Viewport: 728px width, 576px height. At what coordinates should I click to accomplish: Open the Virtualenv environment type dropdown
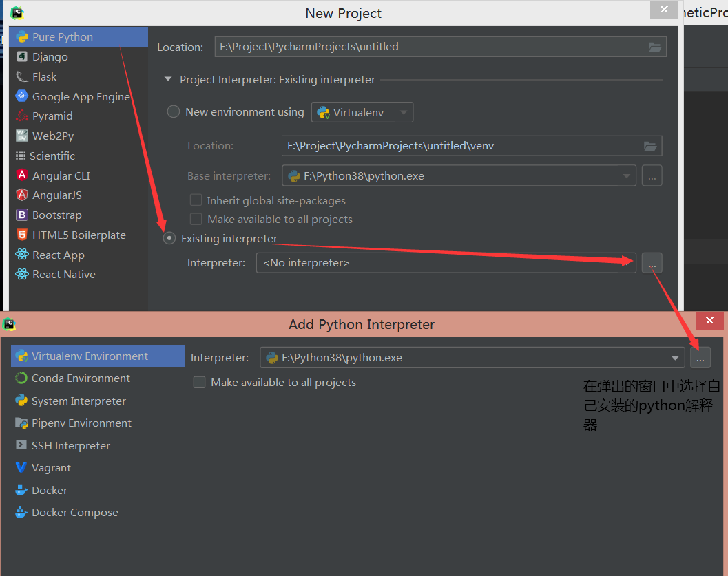pyautogui.click(x=362, y=112)
